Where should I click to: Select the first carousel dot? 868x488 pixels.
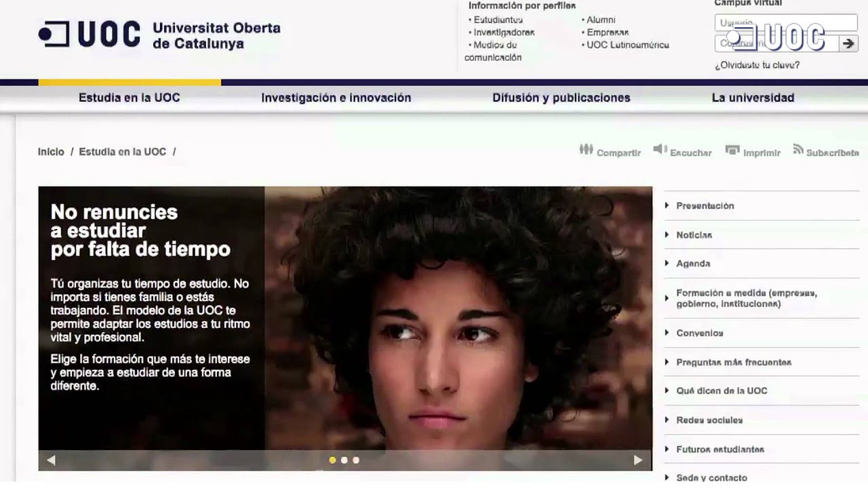[332, 460]
